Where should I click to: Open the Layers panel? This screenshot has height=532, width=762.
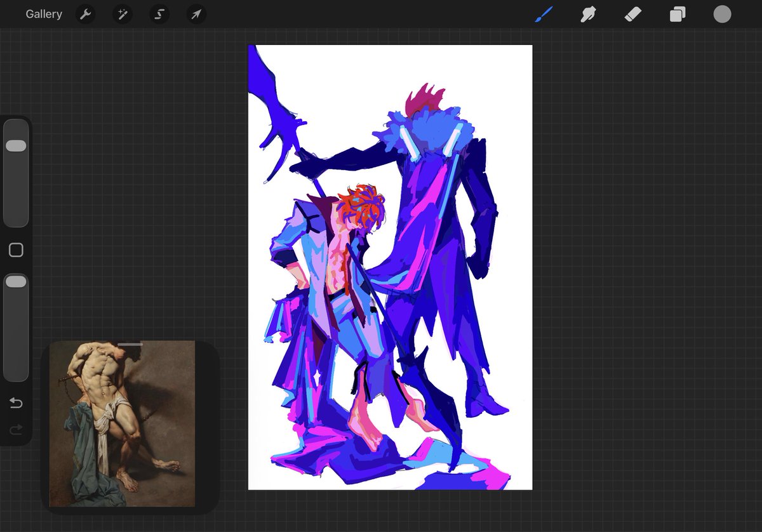click(x=678, y=14)
